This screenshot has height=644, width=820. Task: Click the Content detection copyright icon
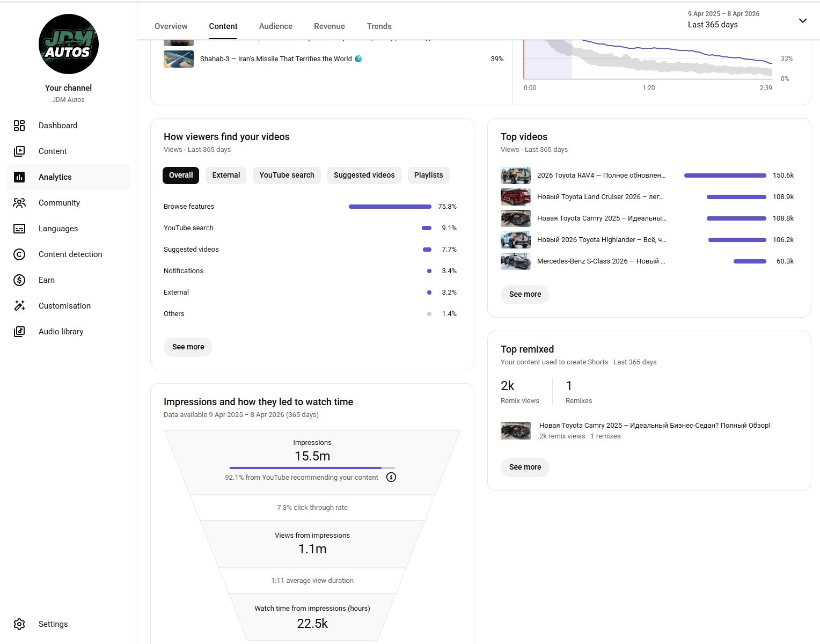pos(19,254)
